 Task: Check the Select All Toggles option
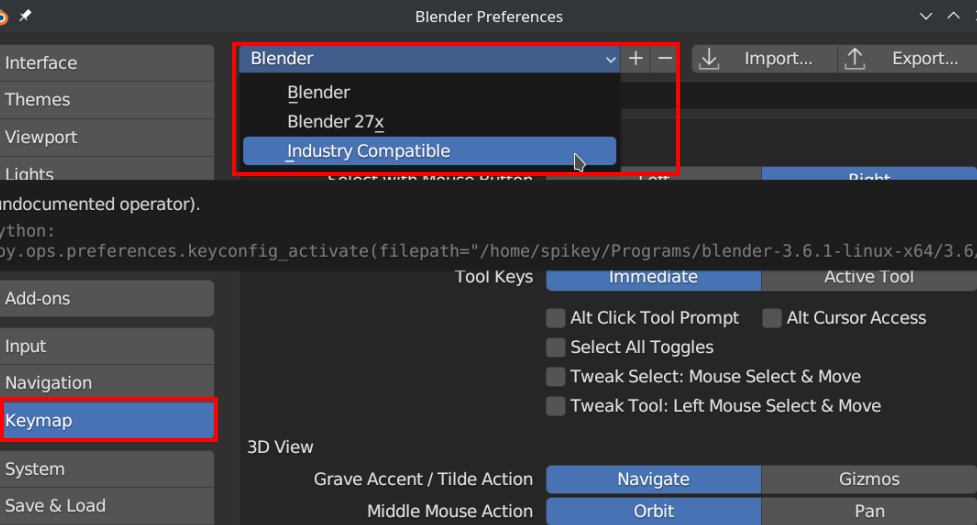click(x=556, y=348)
